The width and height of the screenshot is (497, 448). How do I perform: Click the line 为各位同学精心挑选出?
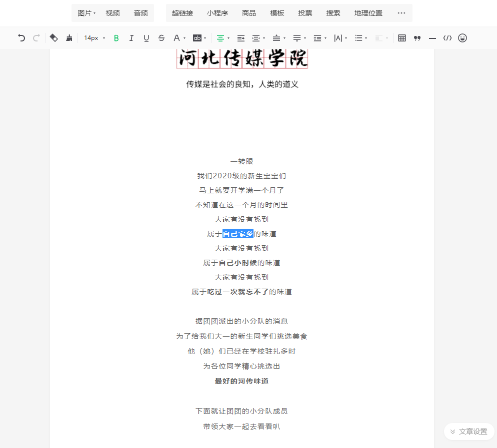click(241, 366)
